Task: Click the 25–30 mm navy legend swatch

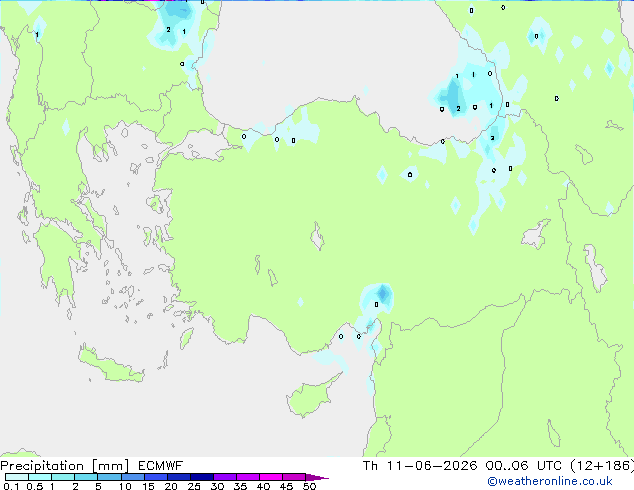Action: [202, 477]
